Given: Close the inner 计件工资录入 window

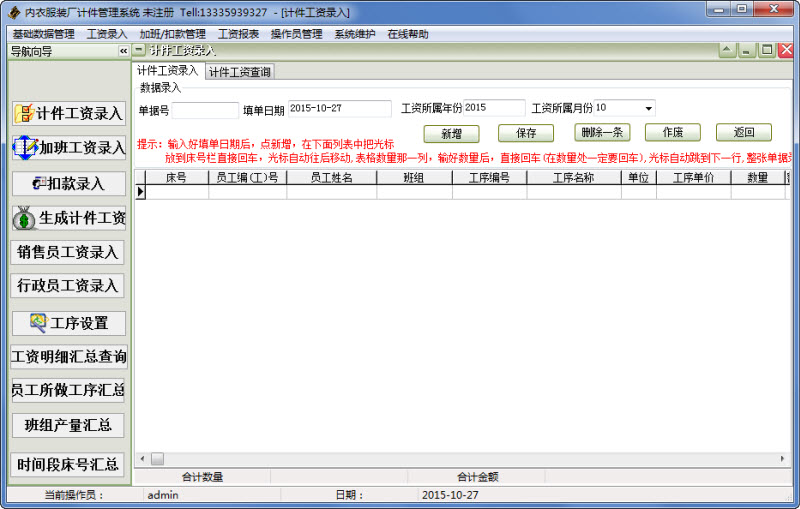Looking at the screenshot, I should tap(786, 50).
